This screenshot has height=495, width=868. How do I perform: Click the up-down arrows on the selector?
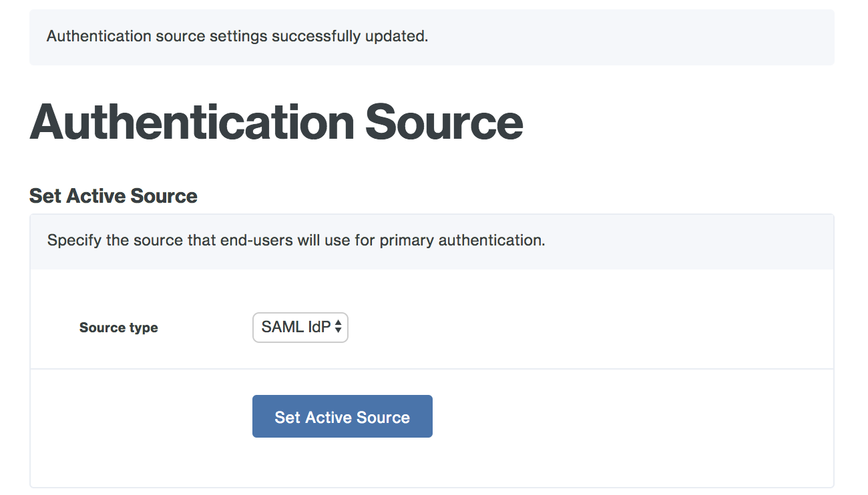[338, 328]
